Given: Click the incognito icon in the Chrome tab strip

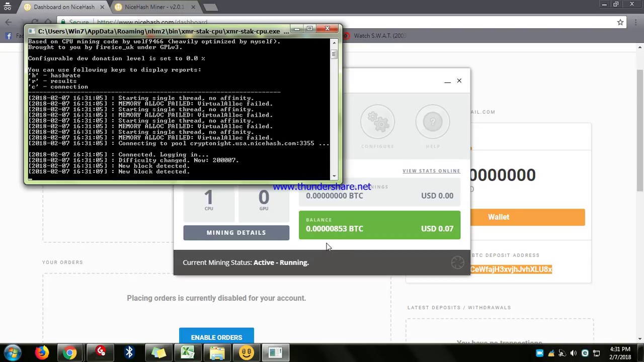Looking at the screenshot, I should point(8,7).
